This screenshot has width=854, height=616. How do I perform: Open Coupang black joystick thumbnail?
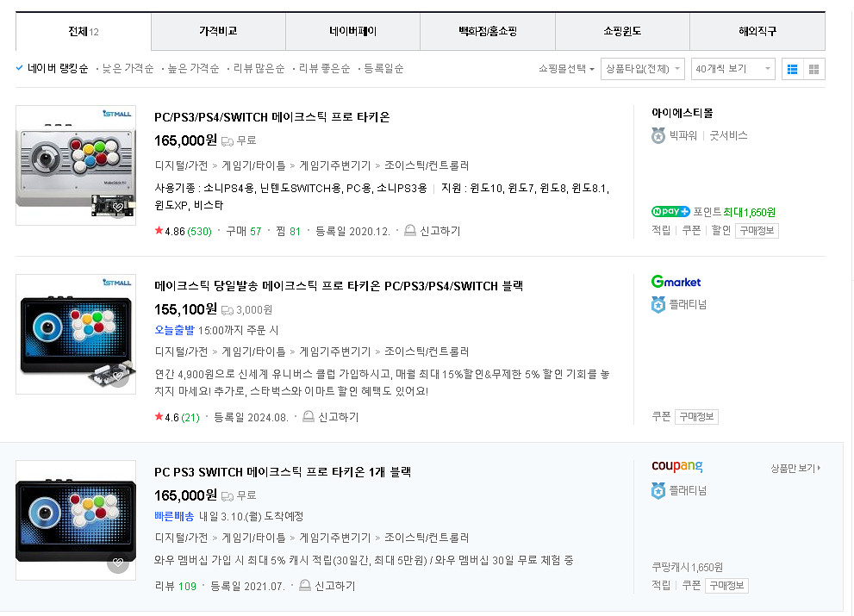pos(76,520)
